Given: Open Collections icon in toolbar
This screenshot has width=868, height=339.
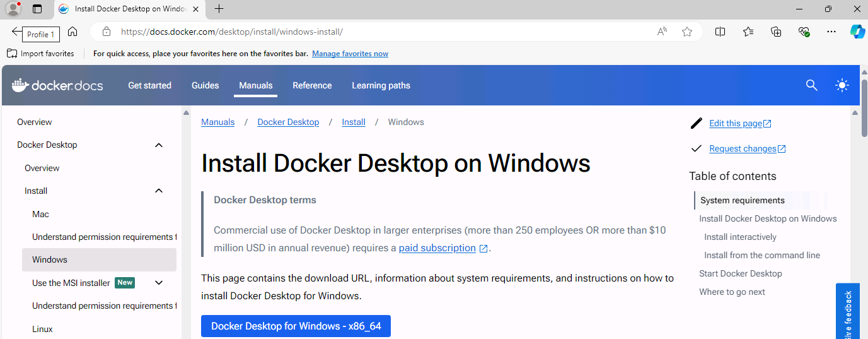Looking at the screenshot, I should click(x=776, y=32).
